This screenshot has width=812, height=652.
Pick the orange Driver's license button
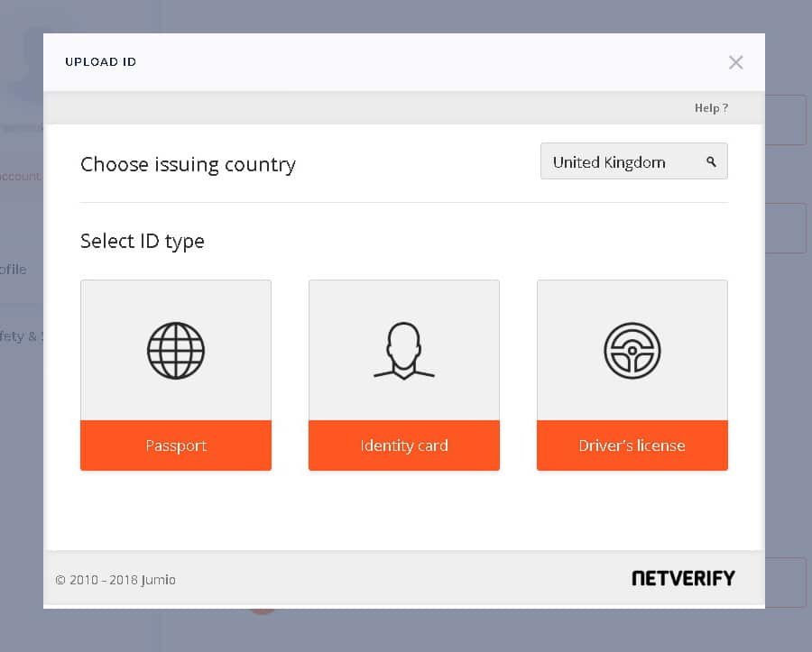tap(632, 445)
